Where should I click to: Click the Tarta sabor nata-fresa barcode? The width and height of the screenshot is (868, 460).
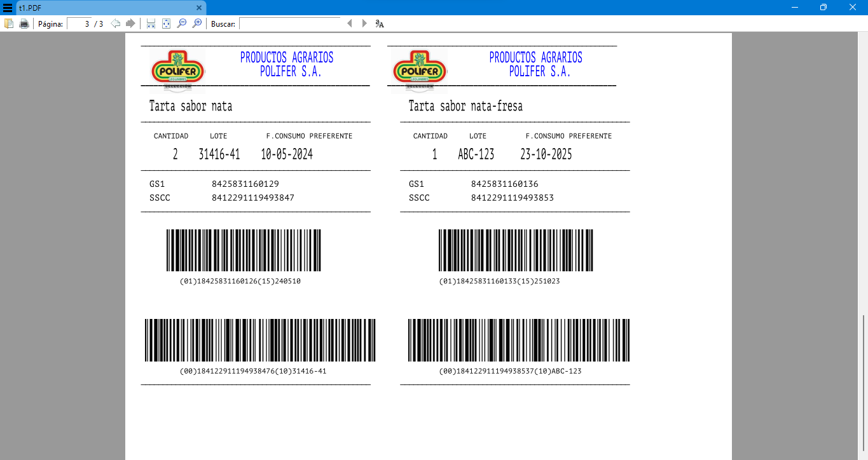[516, 250]
